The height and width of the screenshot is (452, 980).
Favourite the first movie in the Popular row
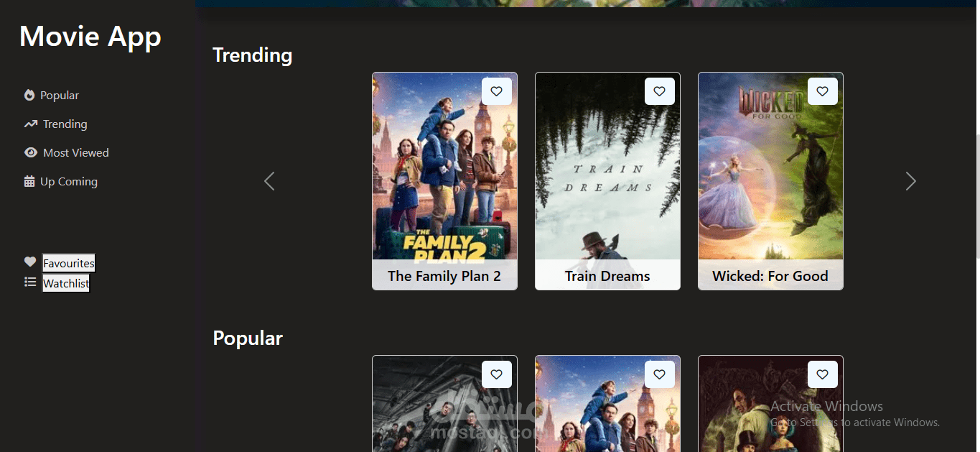coord(496,374)
